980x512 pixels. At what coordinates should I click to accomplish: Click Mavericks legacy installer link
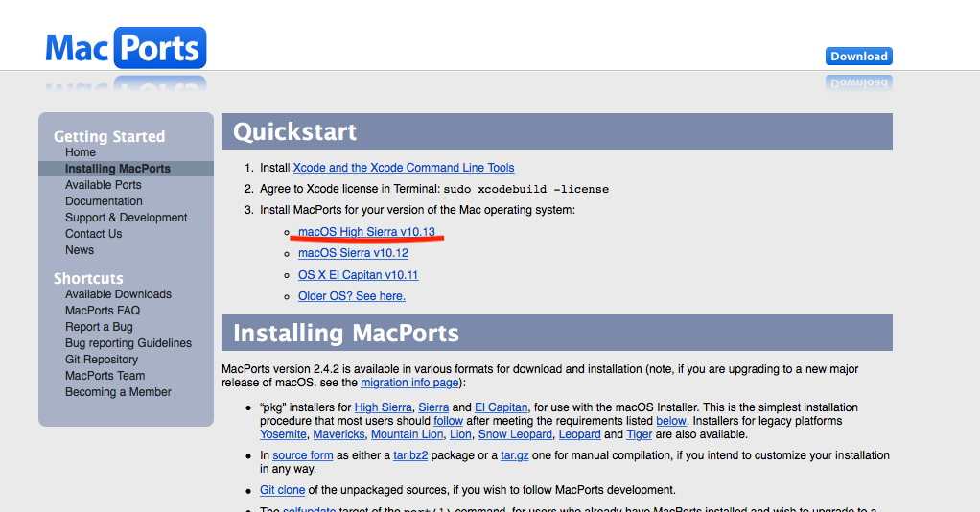(x=338, y=434)
